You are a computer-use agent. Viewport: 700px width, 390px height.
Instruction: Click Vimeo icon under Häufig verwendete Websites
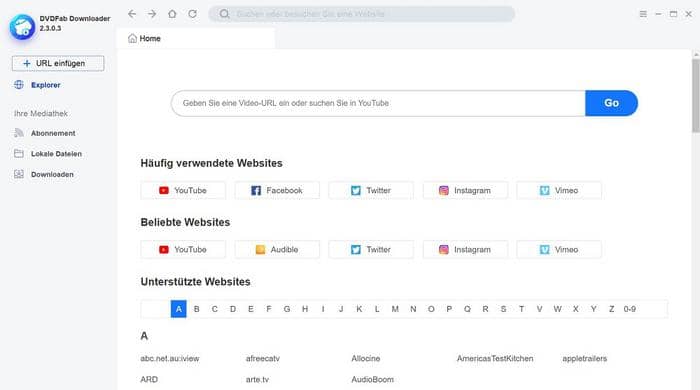tap(545, 191)
